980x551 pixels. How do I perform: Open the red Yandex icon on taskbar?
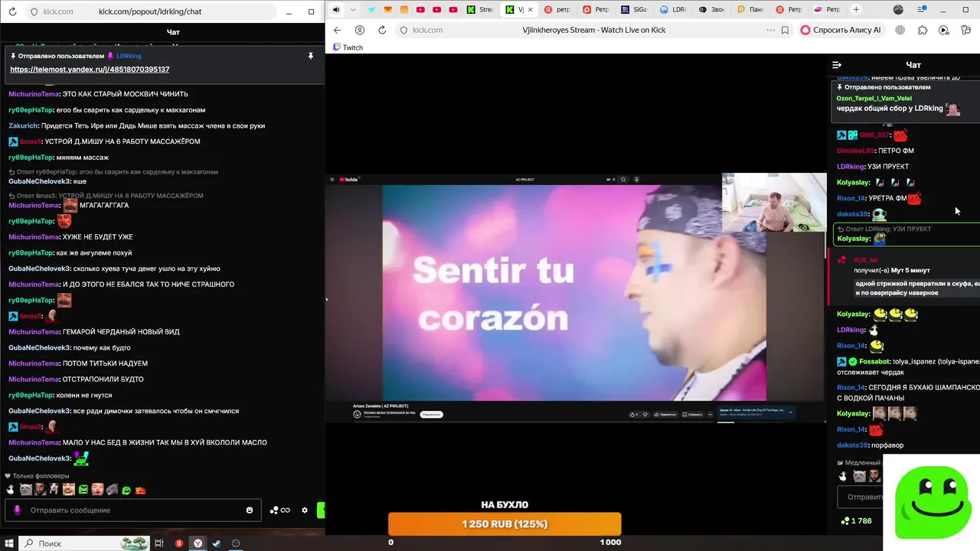click(179, 543)
